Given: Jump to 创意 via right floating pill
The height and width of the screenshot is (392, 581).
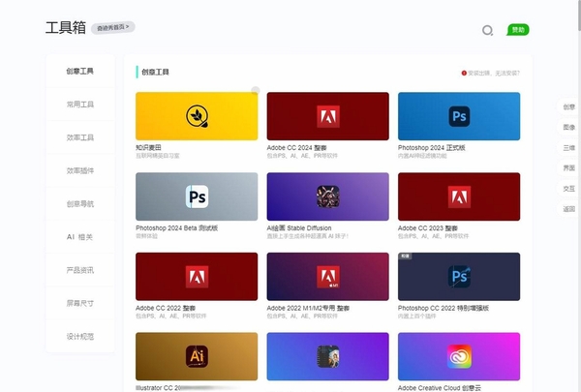Looking at the screenshot, I should click(x=568, y=107).
